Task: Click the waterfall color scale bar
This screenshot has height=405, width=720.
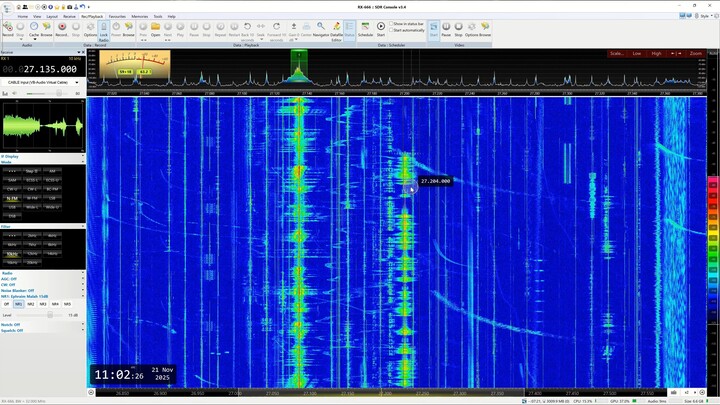Action: point(713,250)
